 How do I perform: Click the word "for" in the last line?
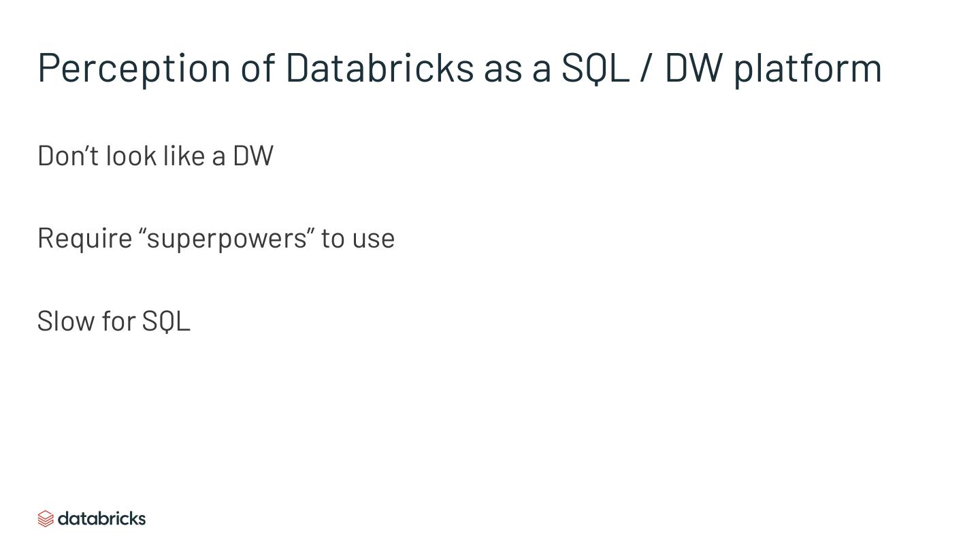tap(118, 321)
